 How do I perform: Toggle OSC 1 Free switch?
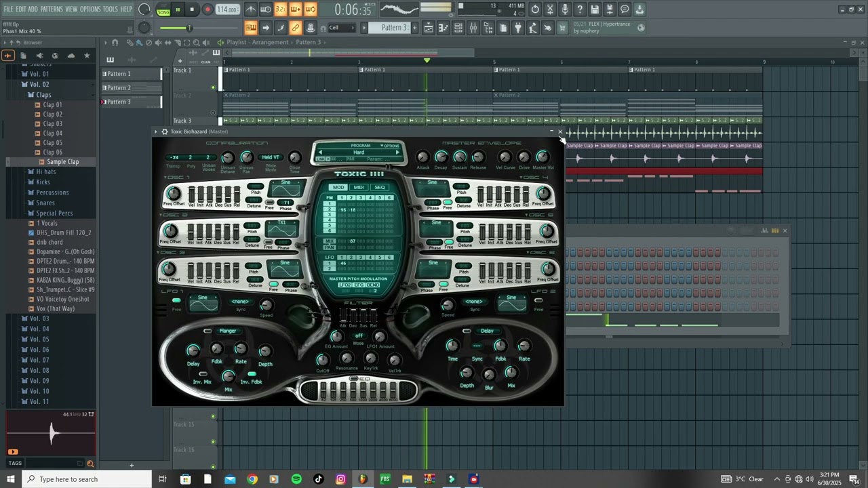tap(270, 202)
